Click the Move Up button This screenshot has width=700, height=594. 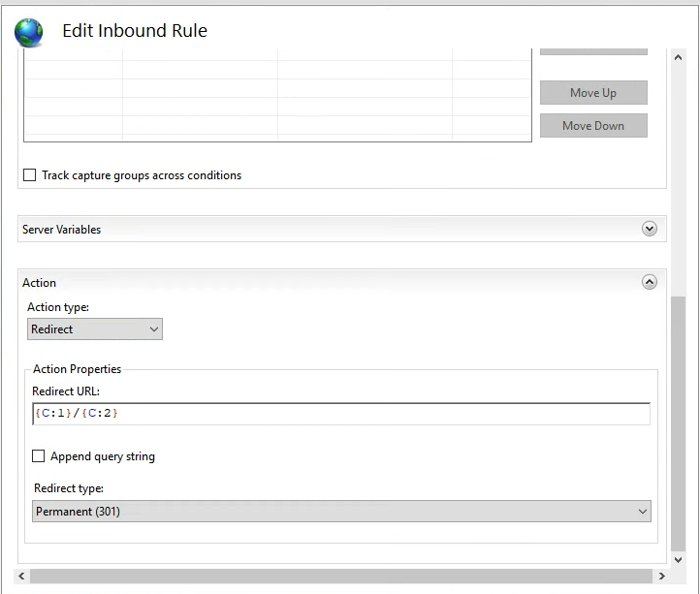[x=593, y=92]
